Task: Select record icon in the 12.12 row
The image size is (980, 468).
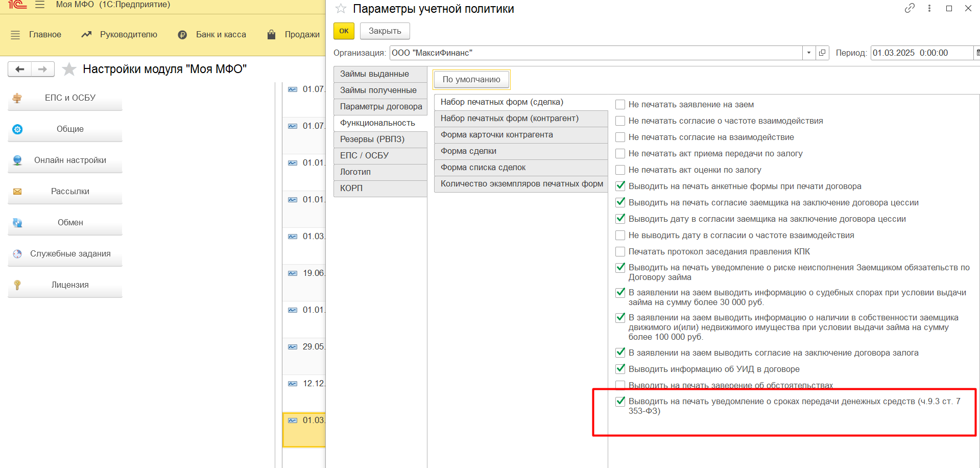Action: coord(293,384)
